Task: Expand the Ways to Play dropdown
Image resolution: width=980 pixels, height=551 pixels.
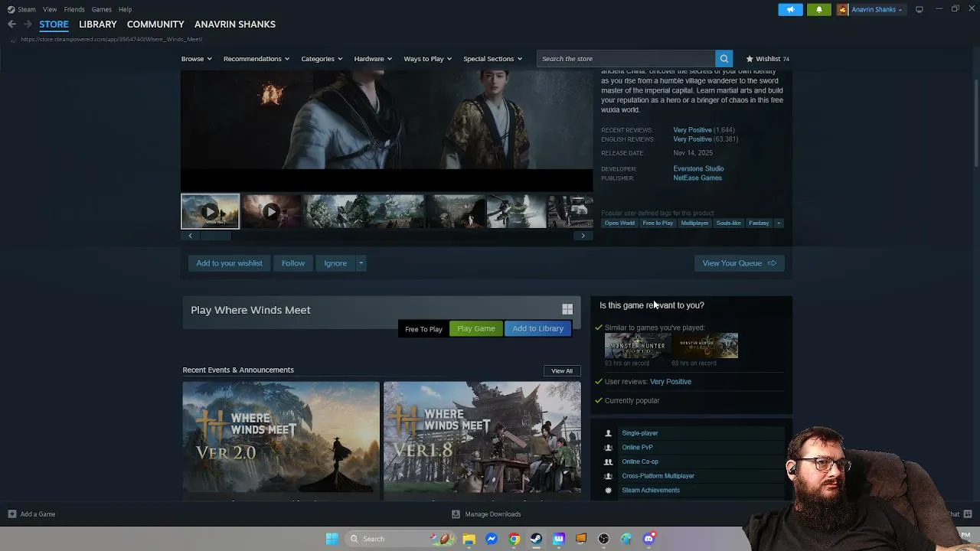Action: pos(428,59)
